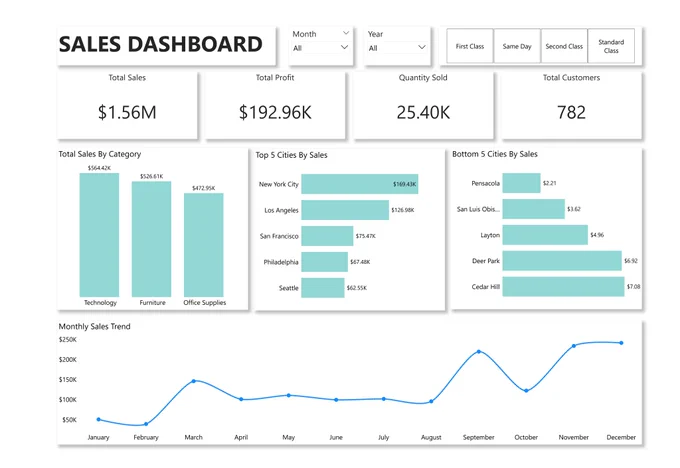Select the Seattle sales bar
680x468 pixels.
323,288
